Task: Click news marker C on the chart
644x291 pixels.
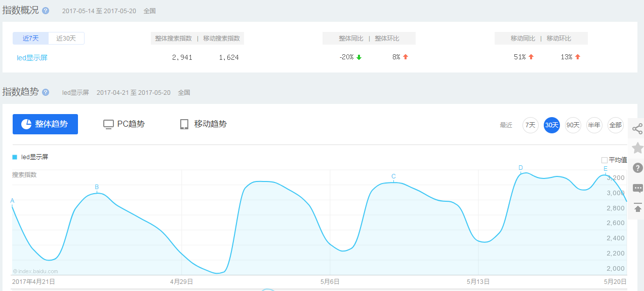Action: pos(393,176)
